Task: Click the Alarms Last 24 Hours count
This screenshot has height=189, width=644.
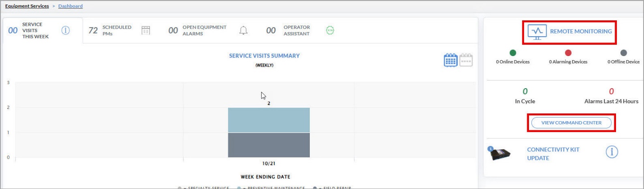Action: click(x=612, y=91)
